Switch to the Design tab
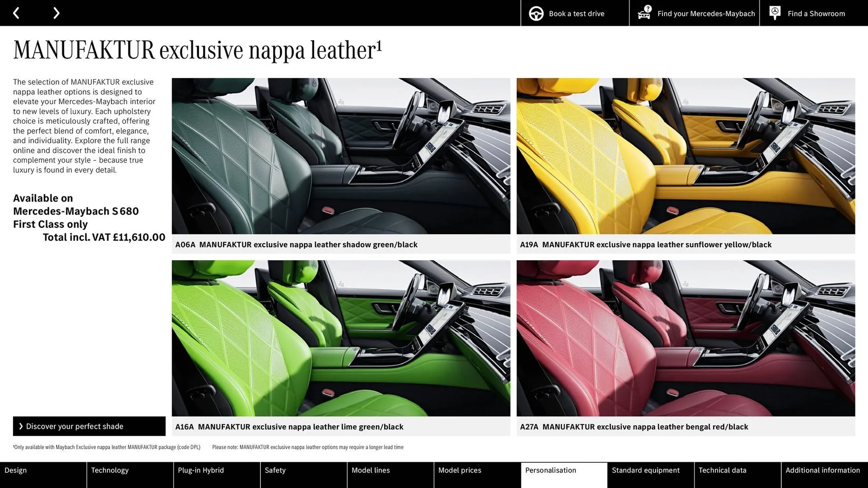The image size is (868, 488). click(15, 470)
